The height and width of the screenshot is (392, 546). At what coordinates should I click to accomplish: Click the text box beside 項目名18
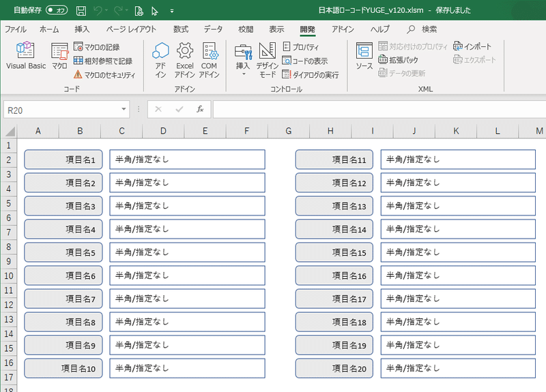click(x=458, y=322)
